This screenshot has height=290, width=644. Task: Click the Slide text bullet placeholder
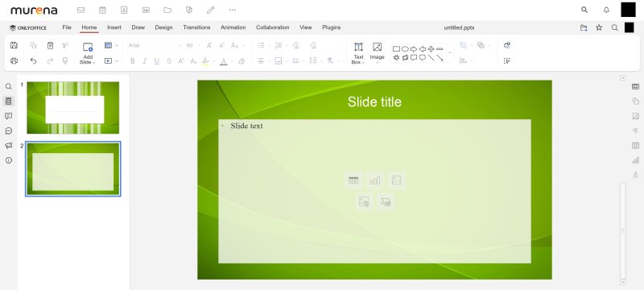pos(246,126)
